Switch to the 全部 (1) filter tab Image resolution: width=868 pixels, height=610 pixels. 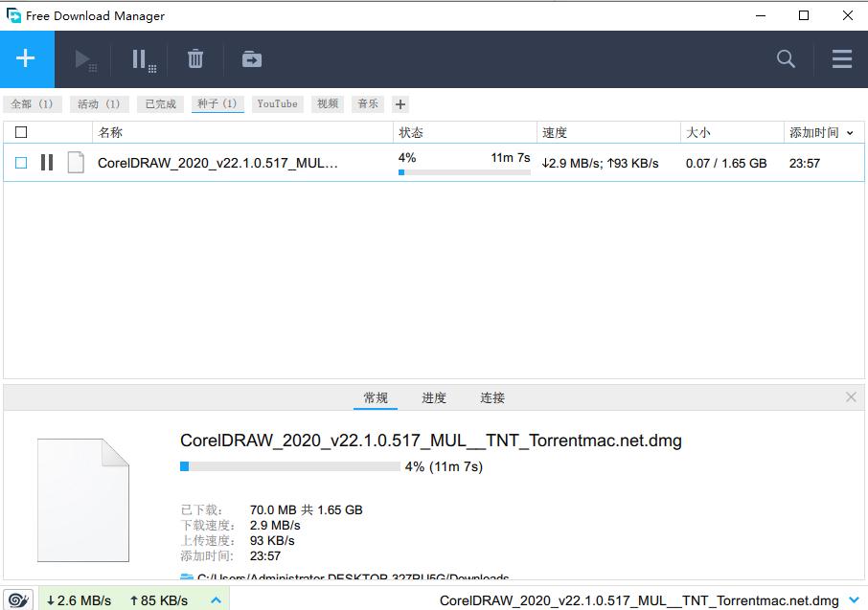tap(33, 104)
